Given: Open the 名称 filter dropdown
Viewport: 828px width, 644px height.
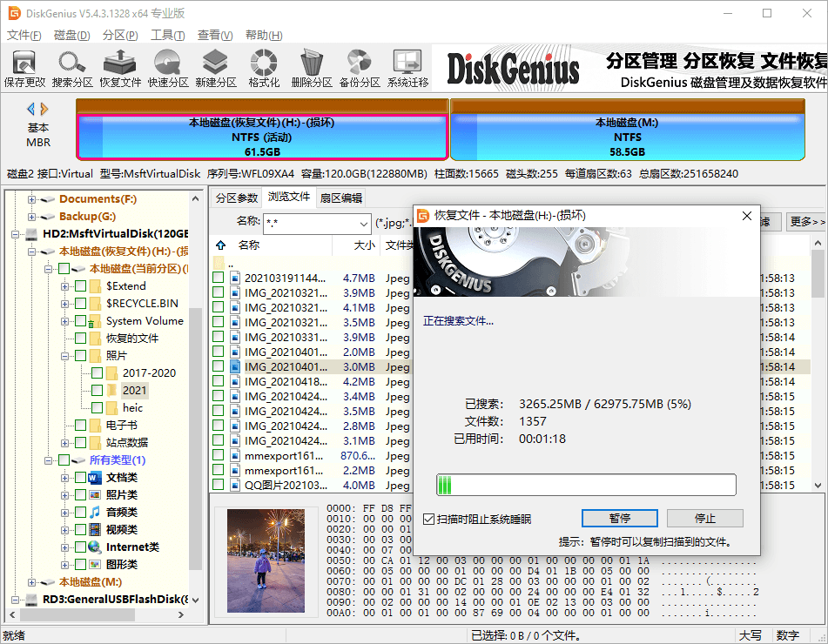Looking at the screenshot, I should (x=363, y=224).
